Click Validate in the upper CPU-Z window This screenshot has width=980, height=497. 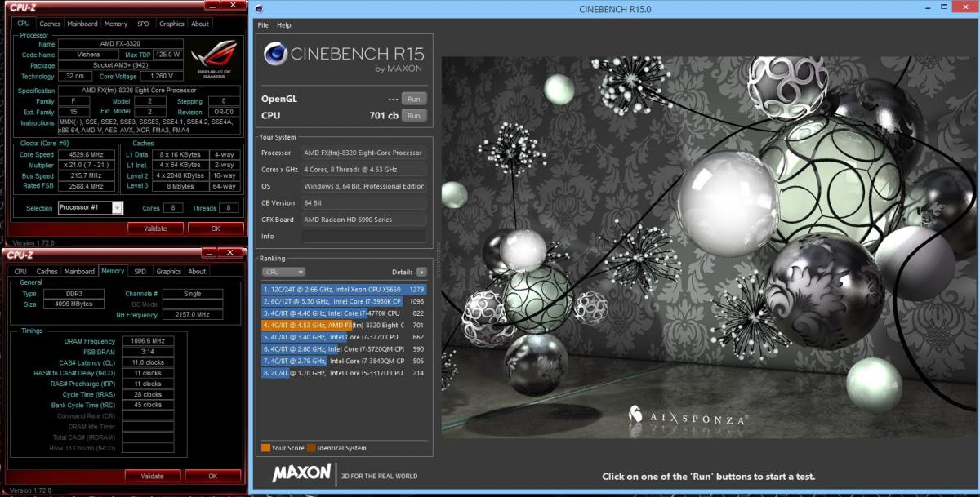click(155, 229)
